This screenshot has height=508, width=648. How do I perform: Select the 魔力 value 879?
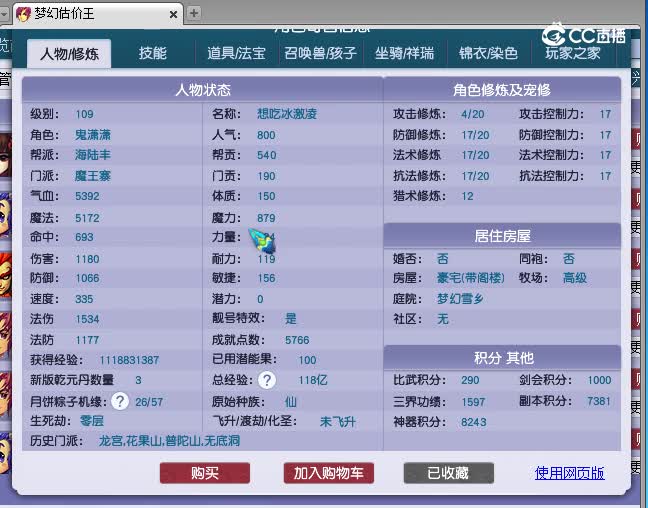[x=266, y=218]
